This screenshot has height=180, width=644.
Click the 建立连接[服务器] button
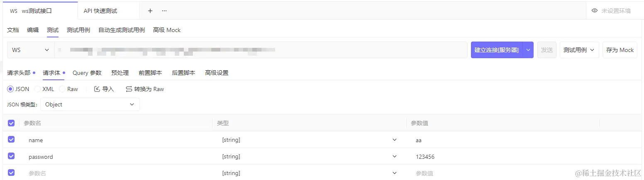click(496, 50)
